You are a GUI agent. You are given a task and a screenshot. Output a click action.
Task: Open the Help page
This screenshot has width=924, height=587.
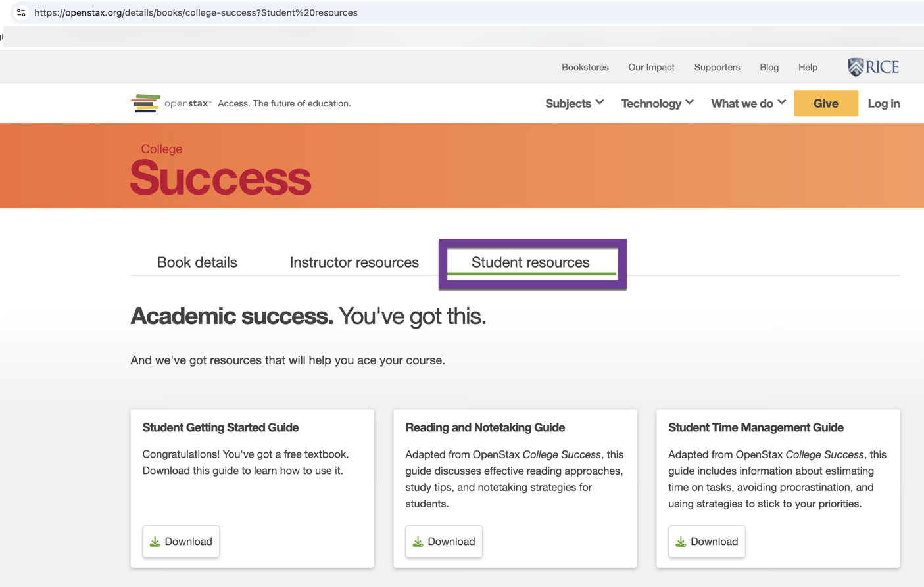pyautogui.click(x=808, y=67)
